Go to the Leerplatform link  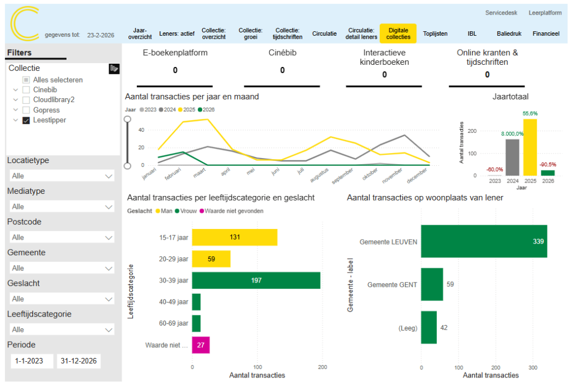coord(545,13)
